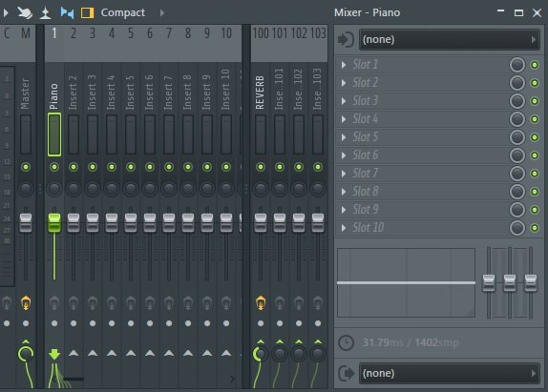Click the parametric EQ graph display
Screen dimensions: 548x392
[406, 282]
